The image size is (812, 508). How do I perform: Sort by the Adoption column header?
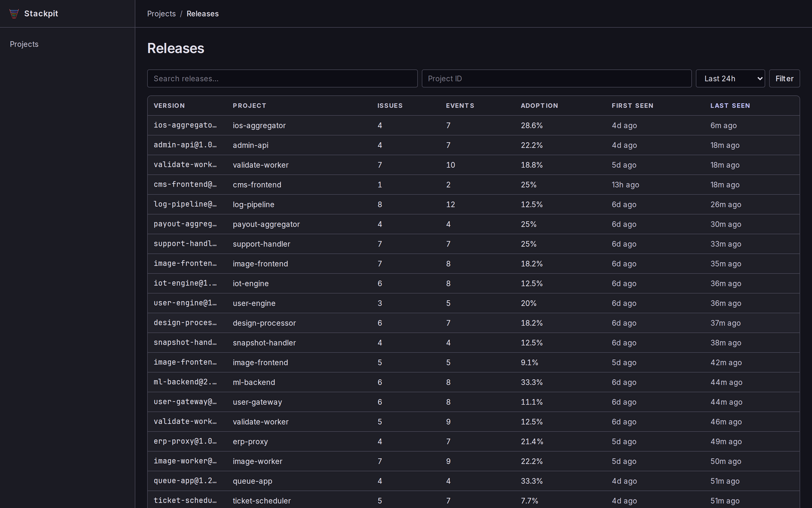pos(539,106)
